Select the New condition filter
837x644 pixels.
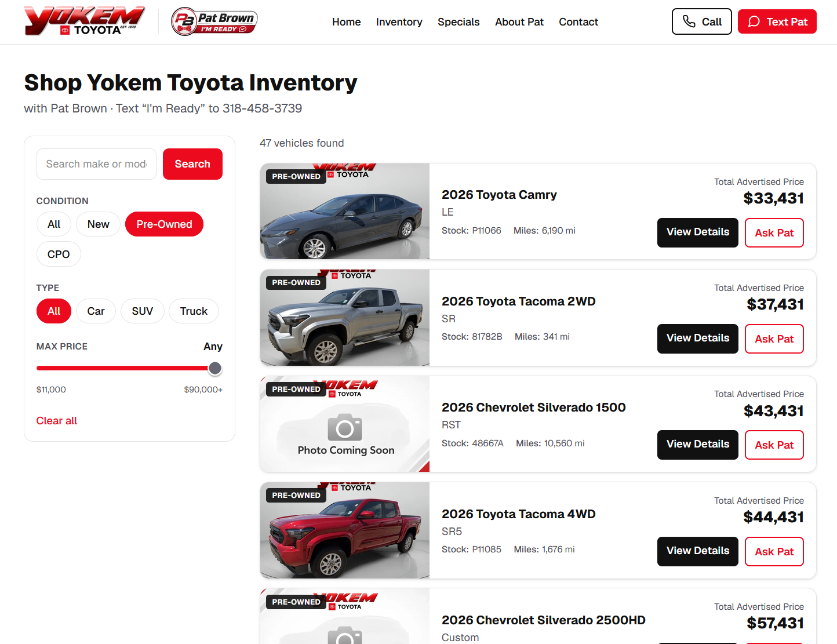98,224
